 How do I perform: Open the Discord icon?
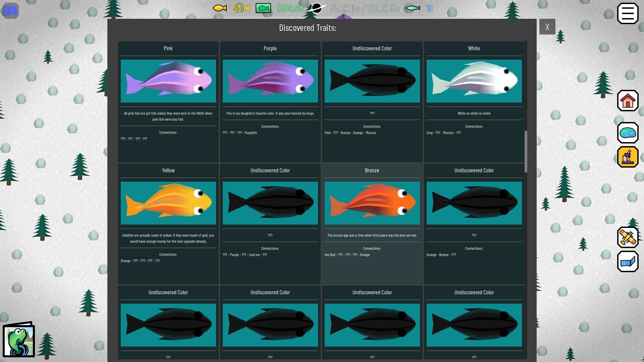pyautogui.click(x=10, y=10)
